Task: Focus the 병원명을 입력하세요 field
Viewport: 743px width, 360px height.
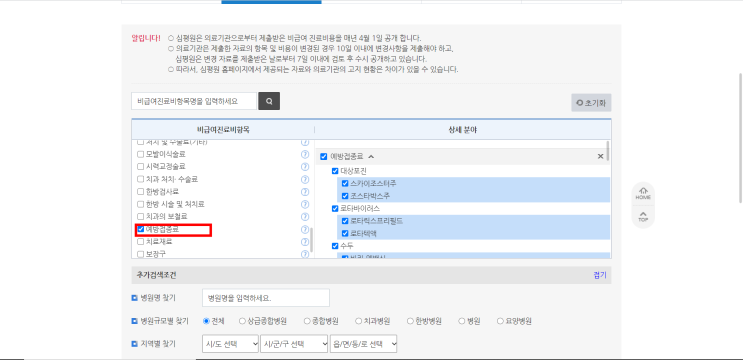Action: point(265,299)
